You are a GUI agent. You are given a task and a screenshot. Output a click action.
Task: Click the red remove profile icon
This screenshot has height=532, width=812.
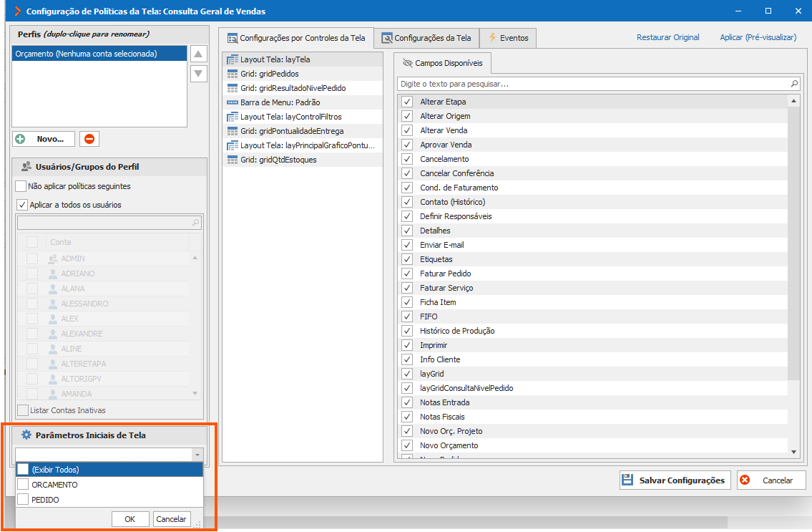(x=89, y=139)
